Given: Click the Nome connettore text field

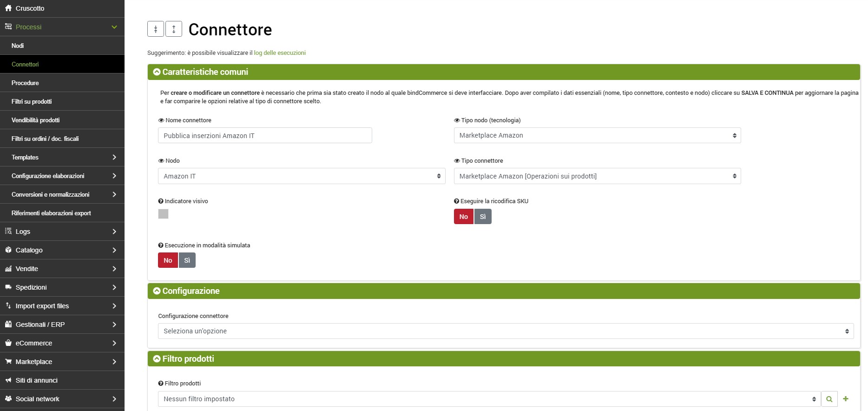Looking at the screenshot, I should 265,136.
